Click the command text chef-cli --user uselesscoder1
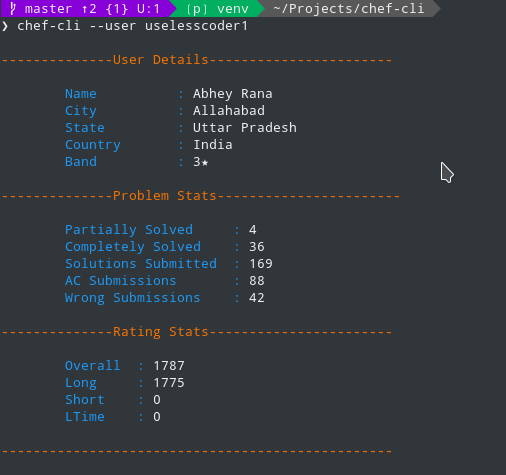Screen dimensions: 506x475 pos(132,26)
